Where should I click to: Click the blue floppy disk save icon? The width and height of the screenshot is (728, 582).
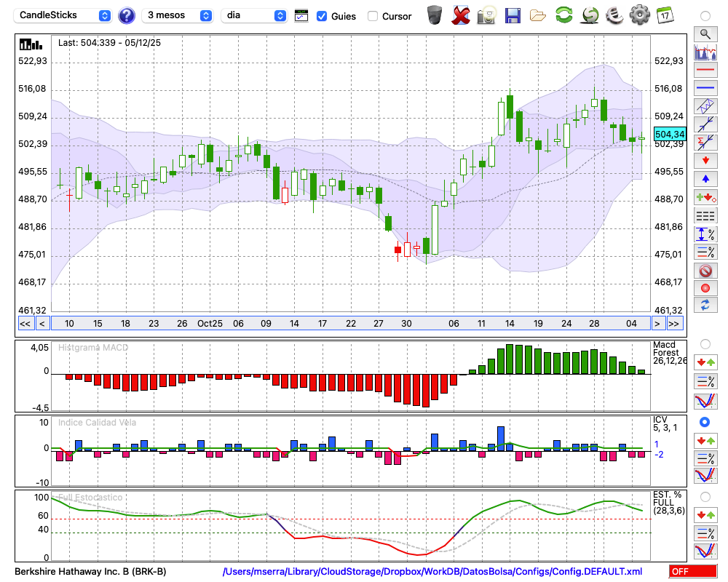pos(513,15)
